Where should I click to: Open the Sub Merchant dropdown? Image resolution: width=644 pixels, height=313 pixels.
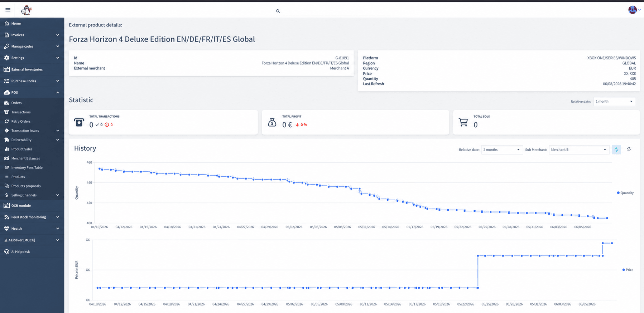tap(579, 150)
